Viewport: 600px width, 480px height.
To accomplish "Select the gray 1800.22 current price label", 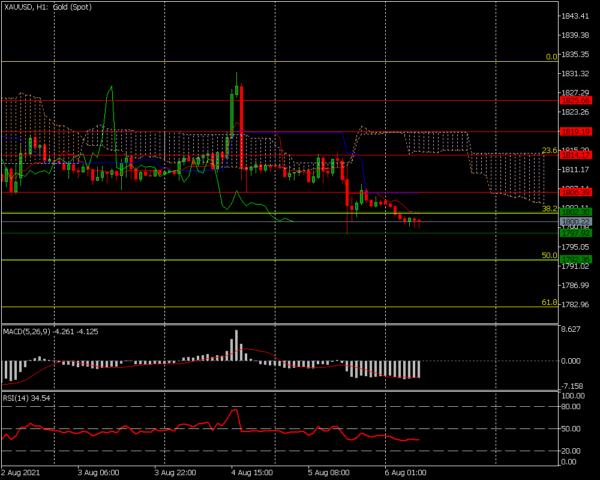I will pos(576,222).
